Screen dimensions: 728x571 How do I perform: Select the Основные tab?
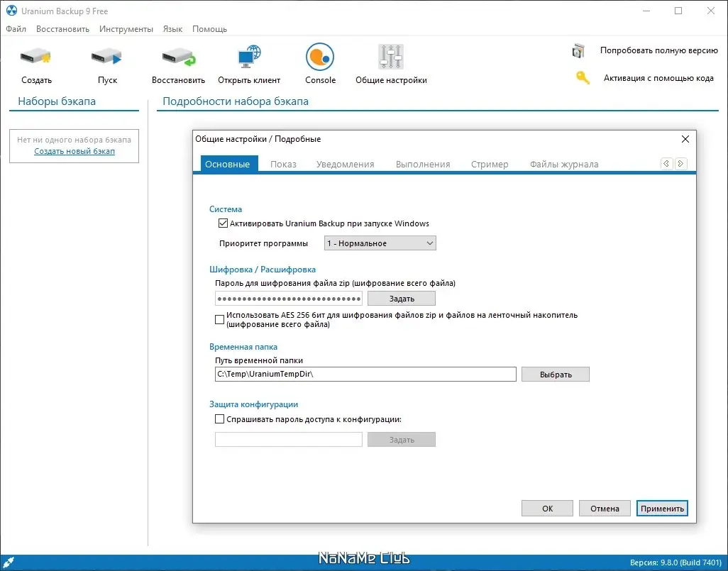[x=228, y=164]
